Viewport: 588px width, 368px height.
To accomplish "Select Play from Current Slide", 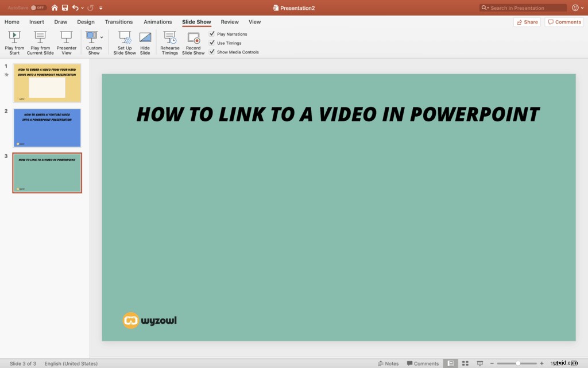I will pyautogui.click(x=40, y=41).
